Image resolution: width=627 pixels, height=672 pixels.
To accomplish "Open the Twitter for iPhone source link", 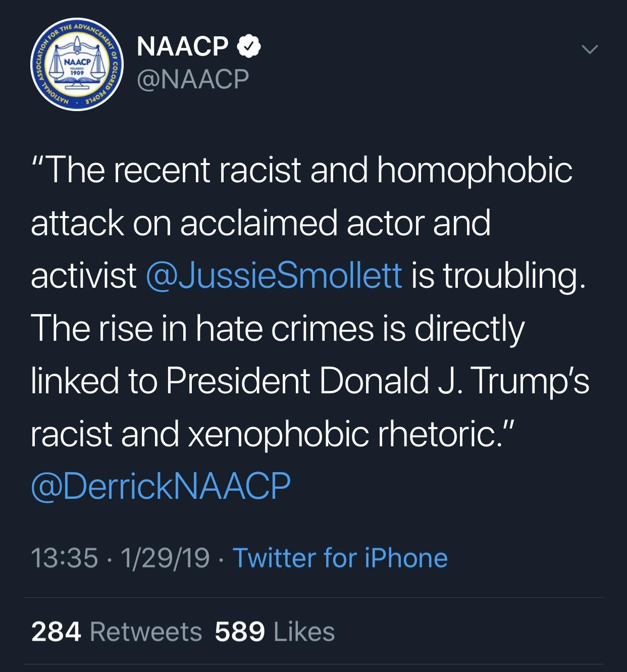I will point(340,558).
